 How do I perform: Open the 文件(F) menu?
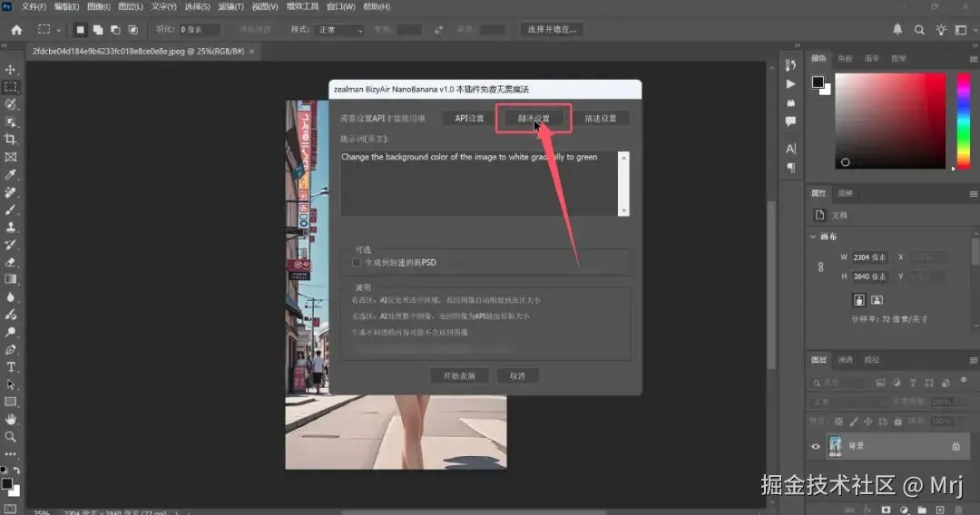coord(34,7)
